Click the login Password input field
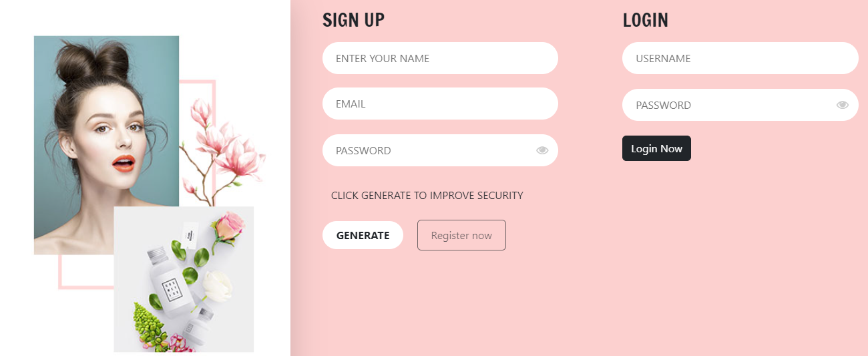This screenshot has height=356, width=868. pyautogui.click(x=728, y=105)
